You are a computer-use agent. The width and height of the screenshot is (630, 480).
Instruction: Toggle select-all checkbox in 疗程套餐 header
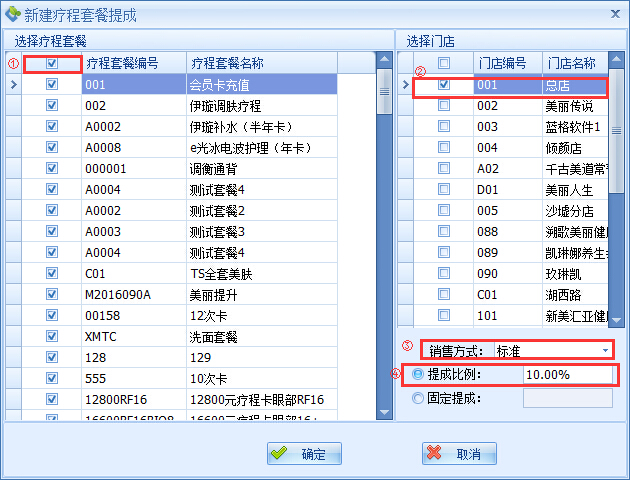tap(52, 63)
